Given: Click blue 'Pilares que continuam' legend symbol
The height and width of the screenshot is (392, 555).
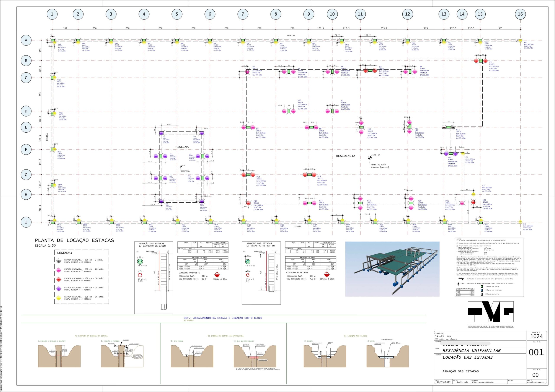Looking at the screenshot, I should pos(482,290).
